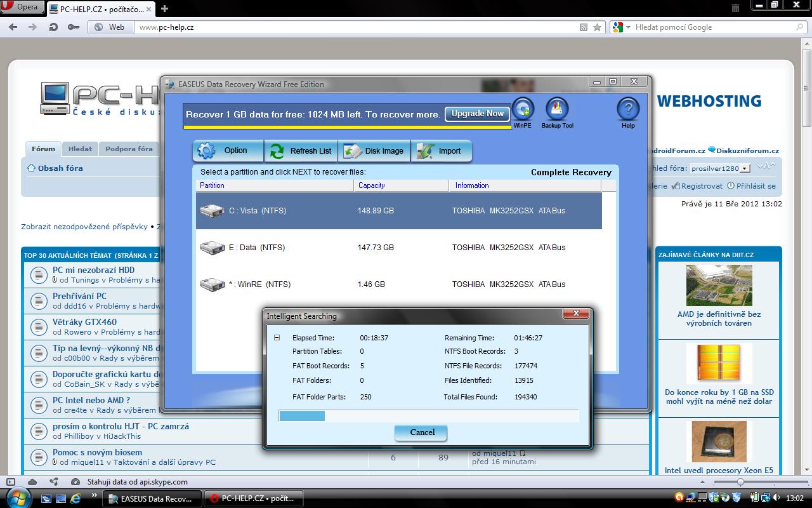Click the Import toolbar button
812x508 pixels.
tap(442, 151)
